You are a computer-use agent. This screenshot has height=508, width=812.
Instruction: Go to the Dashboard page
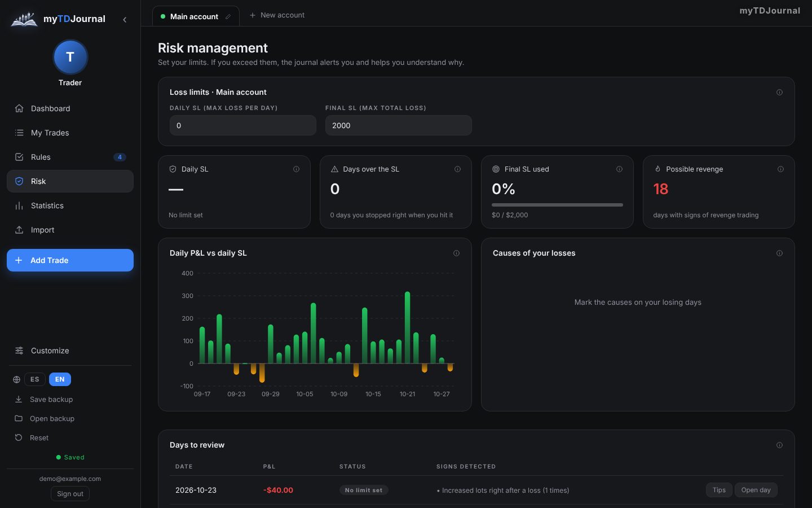70,108
